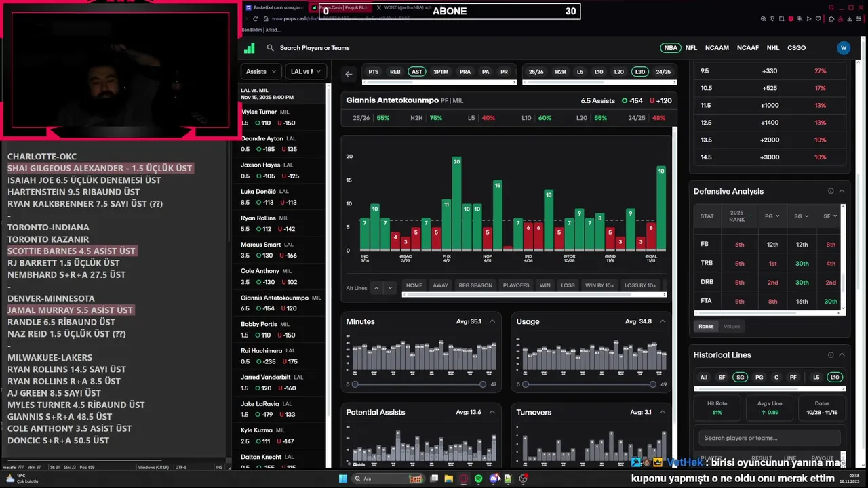868x488 pixels.
Task: Open the Assists stat dropdown
Action: pos(261,71)
